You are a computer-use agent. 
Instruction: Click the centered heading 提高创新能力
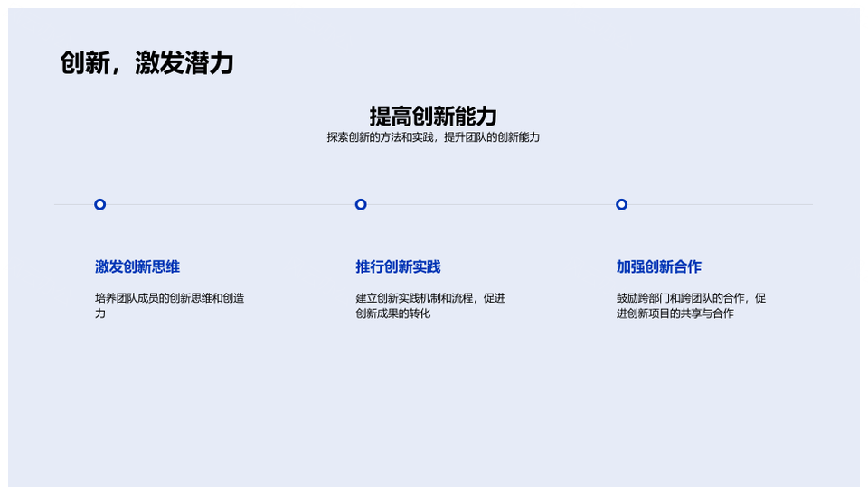pyautogui.click(x=433, y=116)
